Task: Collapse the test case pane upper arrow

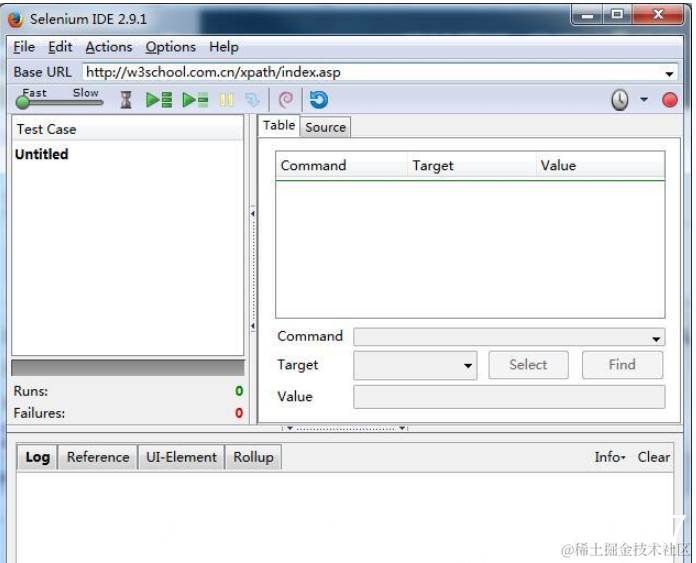Action: click(x=253, y=214)
